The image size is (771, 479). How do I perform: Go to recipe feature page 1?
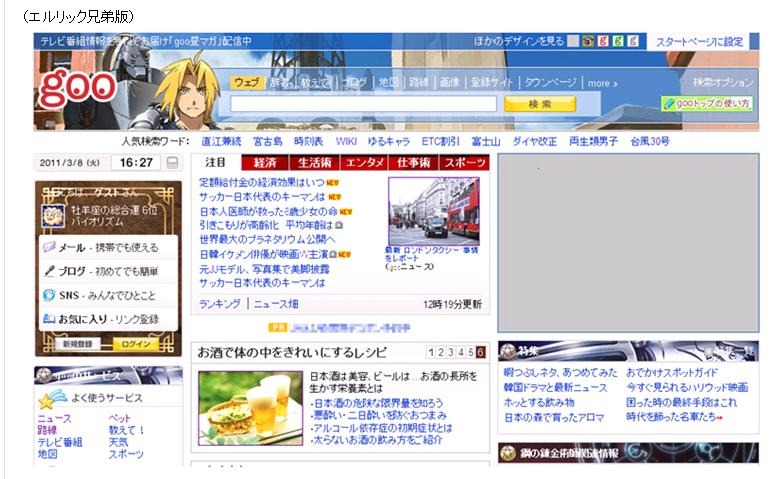click(431, 352)
